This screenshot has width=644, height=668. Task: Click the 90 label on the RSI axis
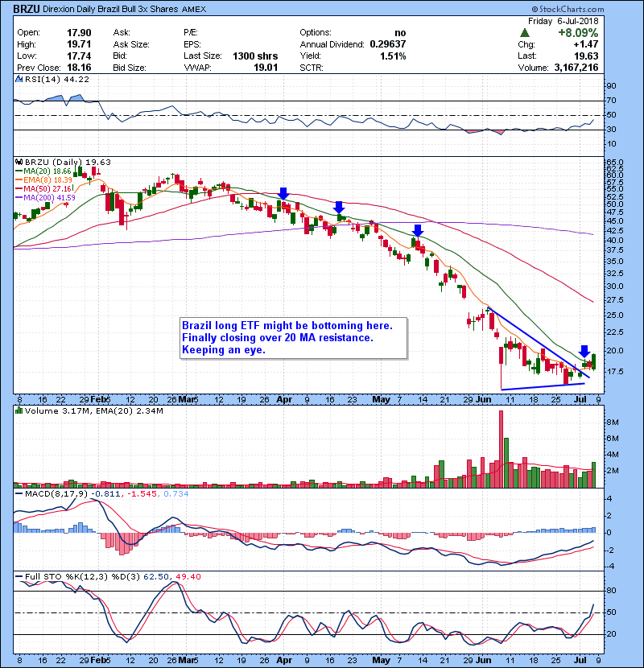[611, 86]
